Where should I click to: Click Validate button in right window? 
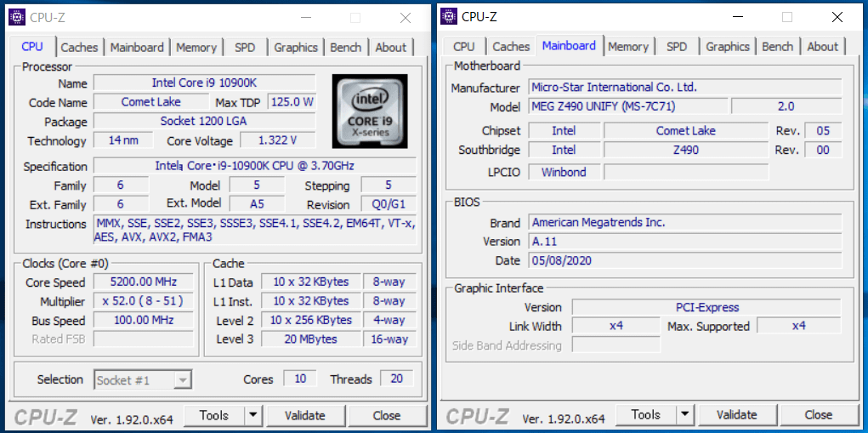coord(736,414)
